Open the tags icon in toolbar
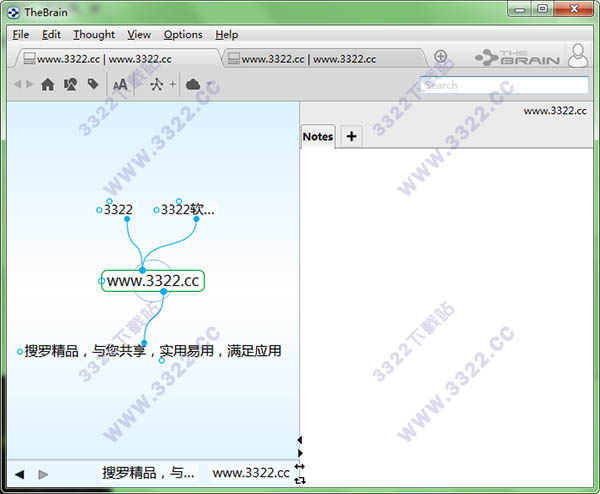 (93, 84)
